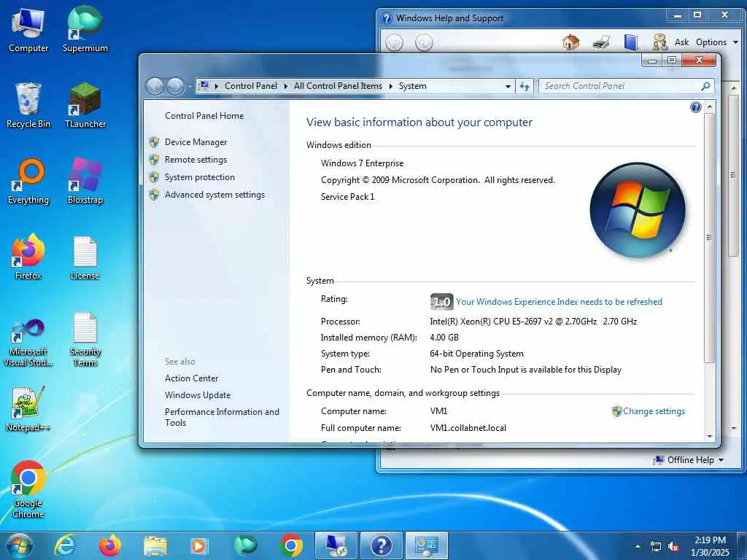Click Windows Experience Index refresh link

[559, 302]
